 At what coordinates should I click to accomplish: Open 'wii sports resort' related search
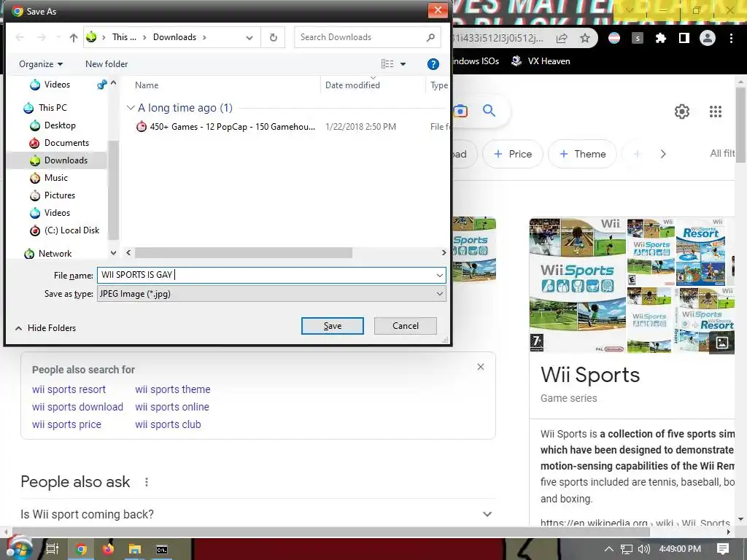[69, 389]
